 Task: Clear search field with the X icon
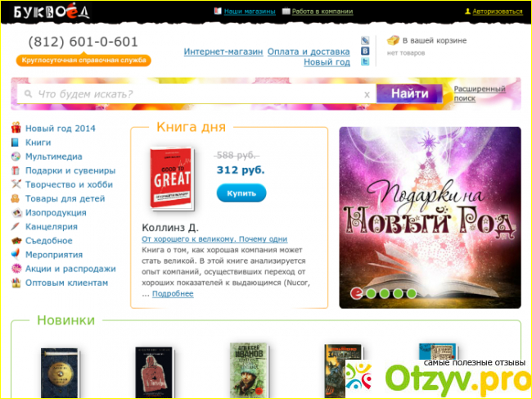point(367,94)
